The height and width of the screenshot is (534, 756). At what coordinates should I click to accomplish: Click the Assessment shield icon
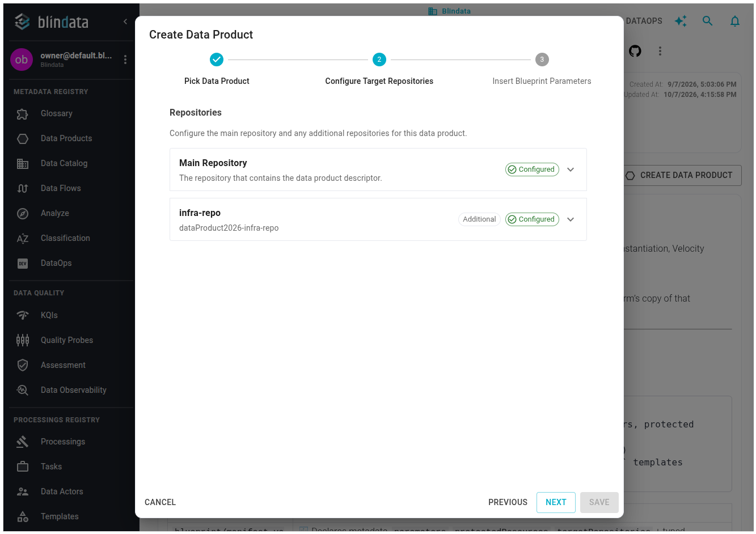[23, 366]
